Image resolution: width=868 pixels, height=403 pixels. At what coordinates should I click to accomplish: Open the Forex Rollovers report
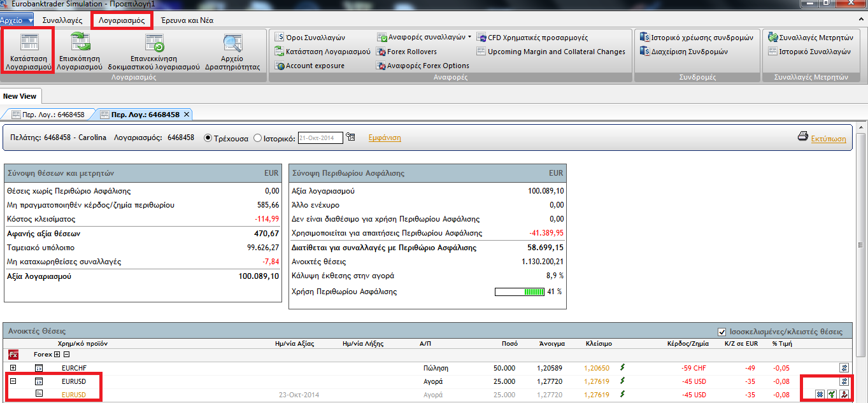(407, 52)
